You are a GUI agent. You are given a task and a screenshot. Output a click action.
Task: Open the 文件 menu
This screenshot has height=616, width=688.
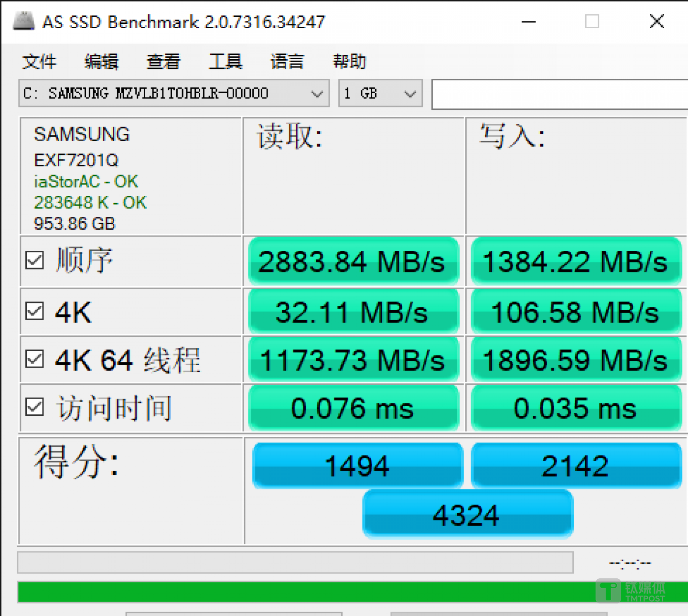click(39, 61)
